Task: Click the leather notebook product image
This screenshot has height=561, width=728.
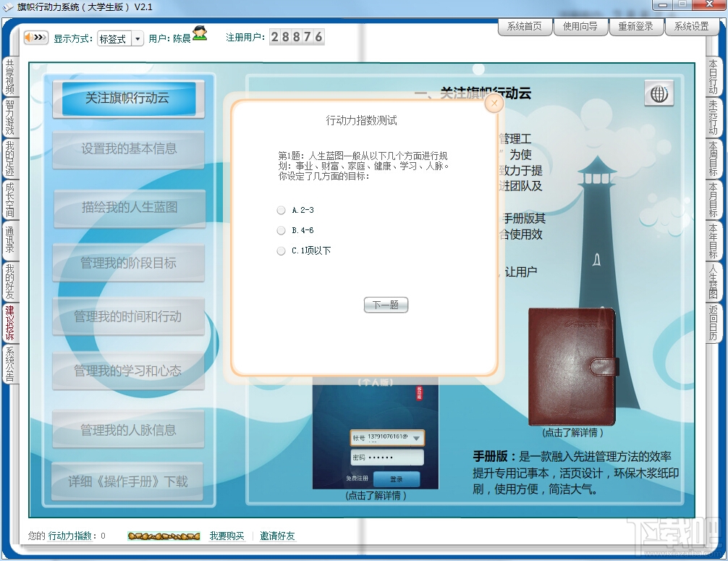Action: pos(574,366)
